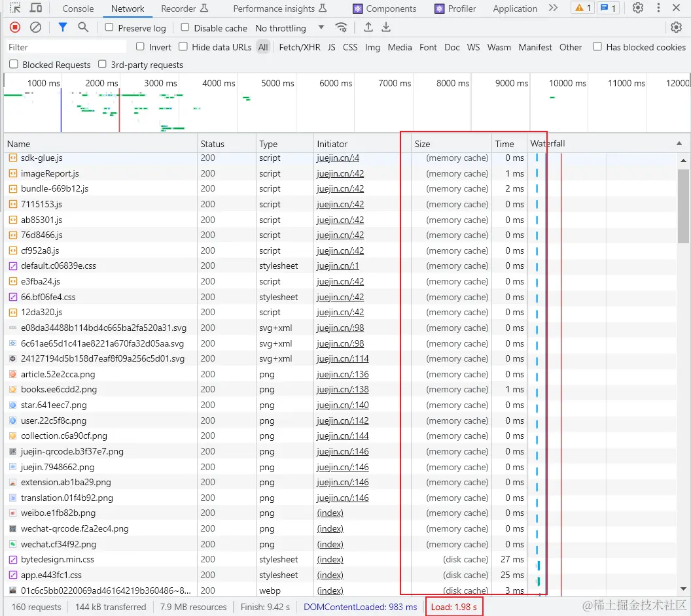Click the books.ee6cdd2.png image icon

[13, 389]
